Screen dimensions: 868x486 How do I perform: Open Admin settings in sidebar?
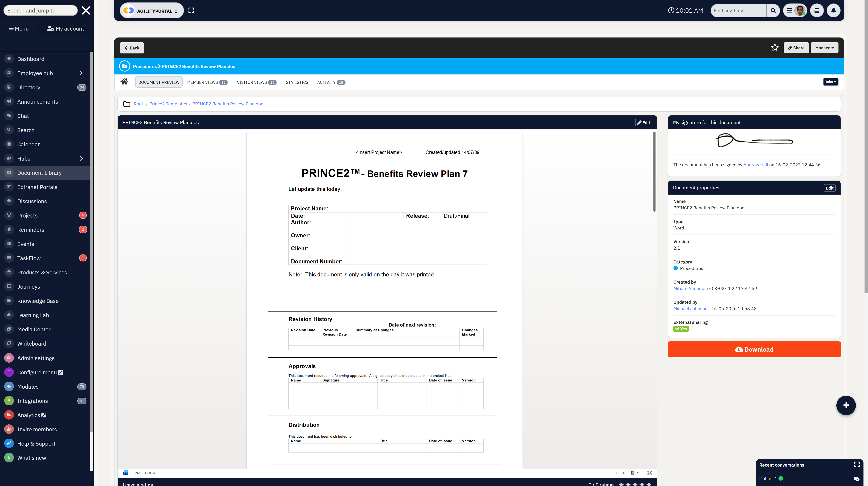coord(45,358)
